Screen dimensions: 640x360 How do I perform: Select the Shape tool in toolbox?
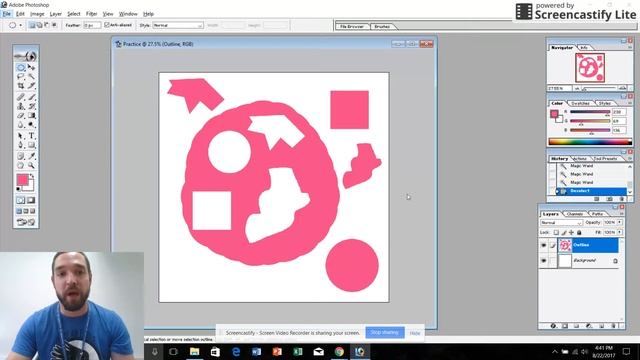click(x=31, y=145)
